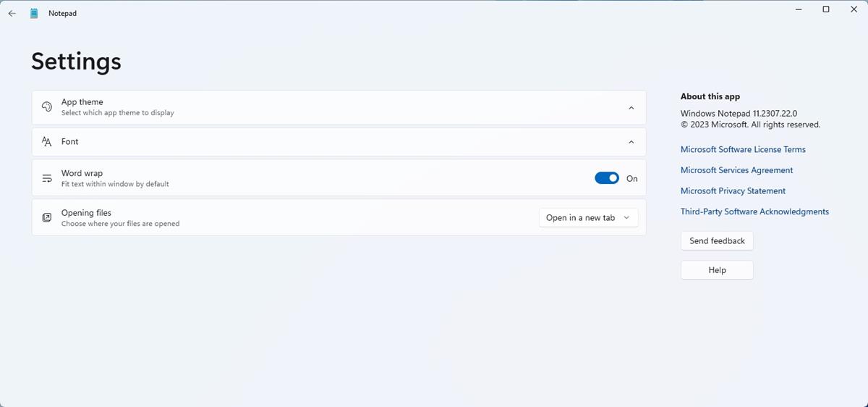Click 'Choose where your files are opened' text
Screen dimensions: 868x407
(120, 224)
